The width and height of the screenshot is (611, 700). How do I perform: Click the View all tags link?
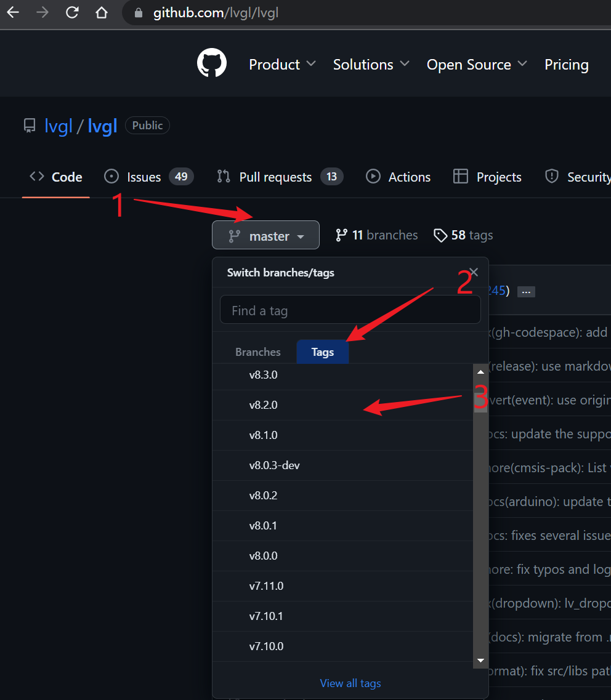tap(350, 683)
